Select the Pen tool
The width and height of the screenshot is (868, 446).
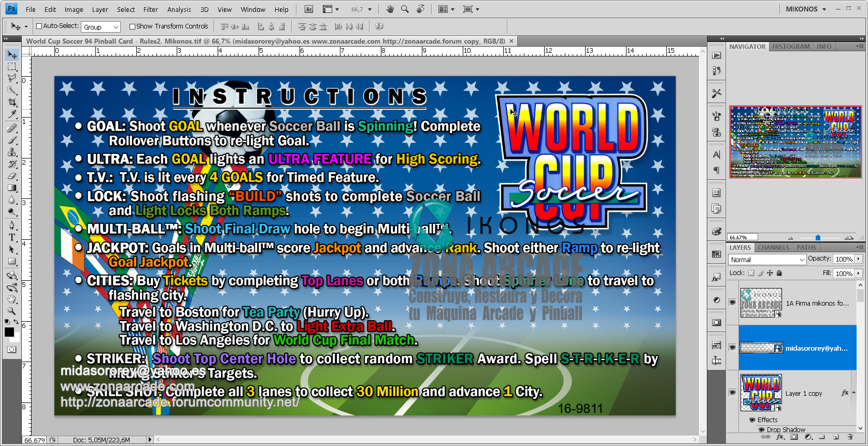coord(12,225)
